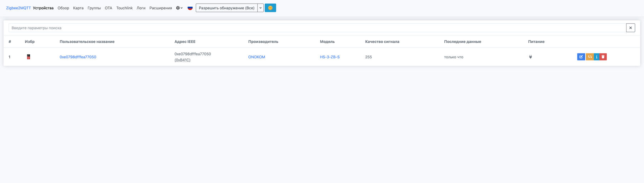Image resolution: width=644 pixels, height=183 pixels.
Task: Click the Russian flag language icon
Action: click(x=190, y=8)
